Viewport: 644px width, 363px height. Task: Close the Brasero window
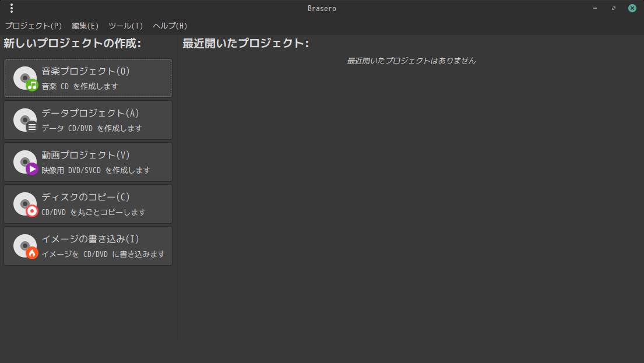(x=632, y=8)
